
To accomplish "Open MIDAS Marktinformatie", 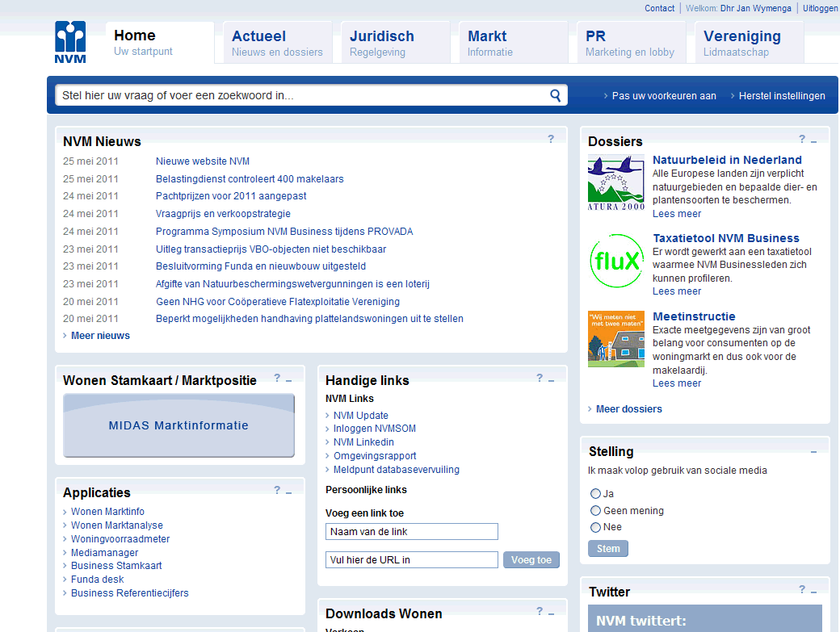I will pos(179,425).
